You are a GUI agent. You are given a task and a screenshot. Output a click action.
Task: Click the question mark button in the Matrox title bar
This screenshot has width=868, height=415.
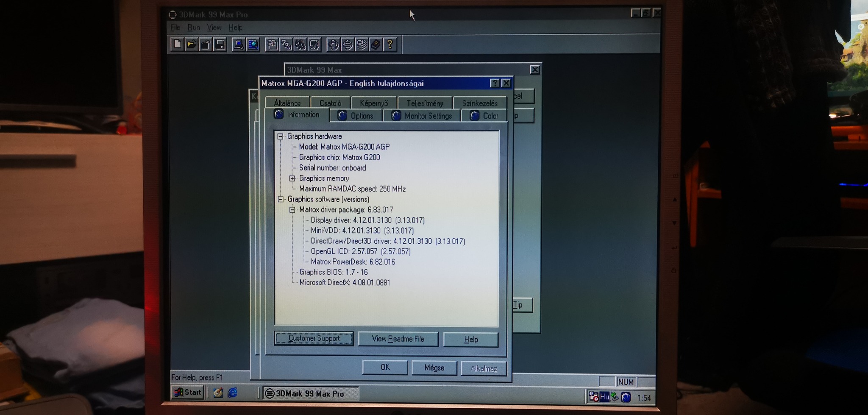495,83
